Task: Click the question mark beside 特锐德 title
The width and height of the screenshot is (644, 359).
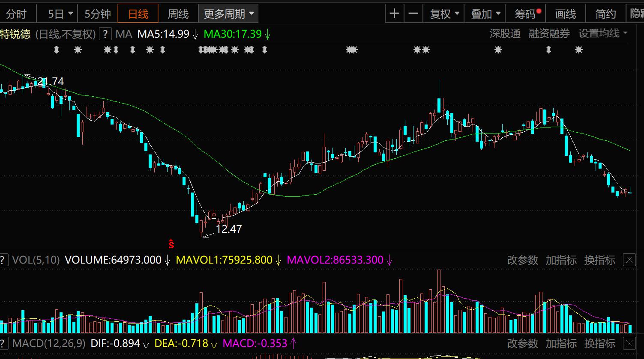Action: (x=105, y=34)
